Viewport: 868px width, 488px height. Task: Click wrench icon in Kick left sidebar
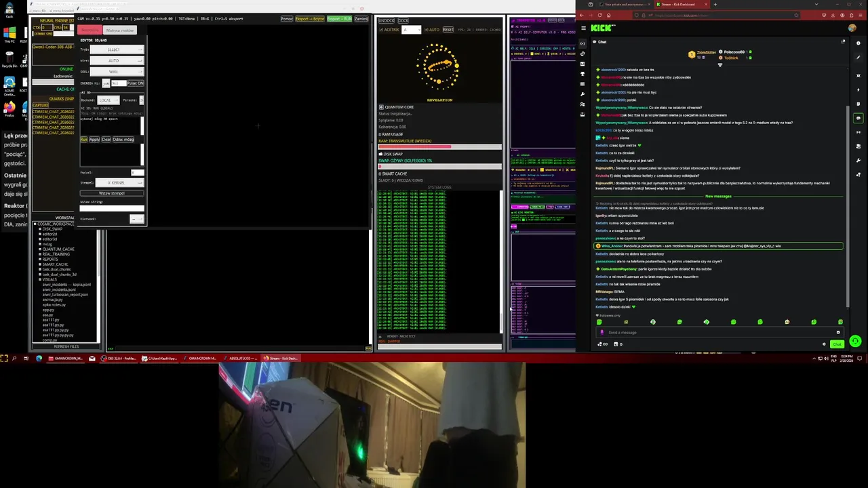[x=583, y=94]
